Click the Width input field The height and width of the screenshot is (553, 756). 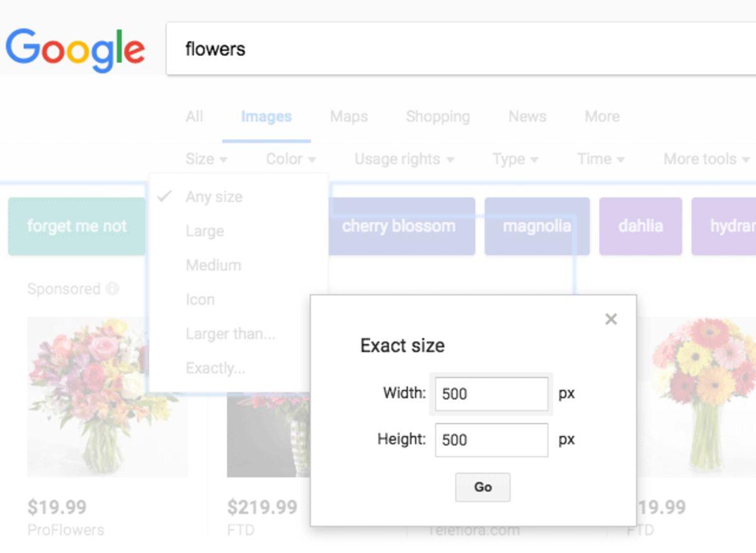(x=491, y=394)
